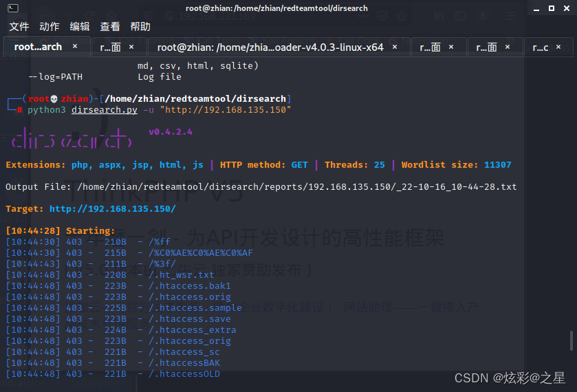Image resolution: width=577 pixels, height=392 pixels.
Task: Close the second r...面 tab
Action: 451,47
